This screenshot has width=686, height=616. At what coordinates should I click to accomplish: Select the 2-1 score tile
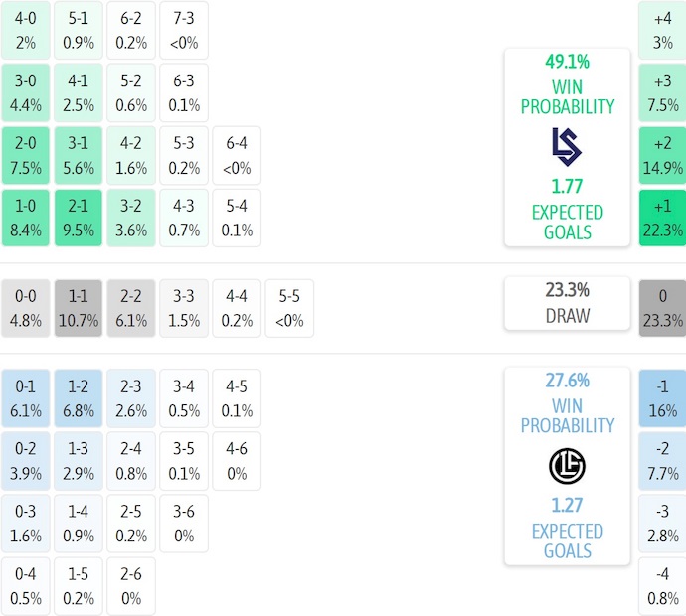point(80,218)
